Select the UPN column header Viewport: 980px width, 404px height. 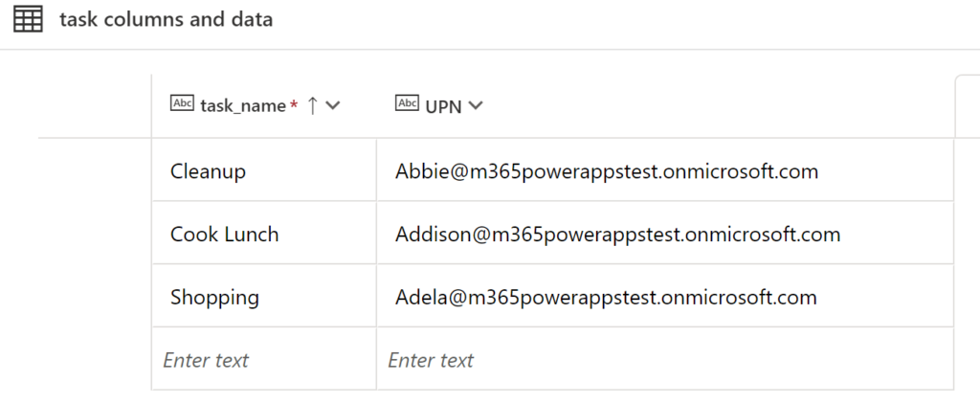coord(442,106)
